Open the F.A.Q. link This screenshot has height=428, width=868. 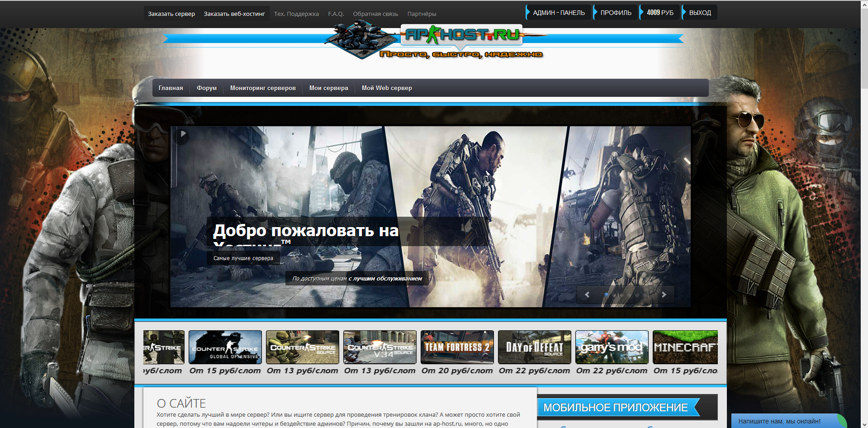pyautogui.click(x=336, y=14)
